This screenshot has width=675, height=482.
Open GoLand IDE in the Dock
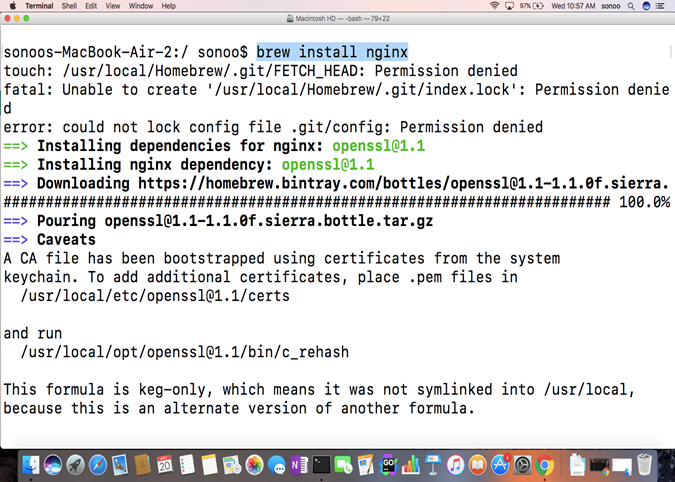388,465
